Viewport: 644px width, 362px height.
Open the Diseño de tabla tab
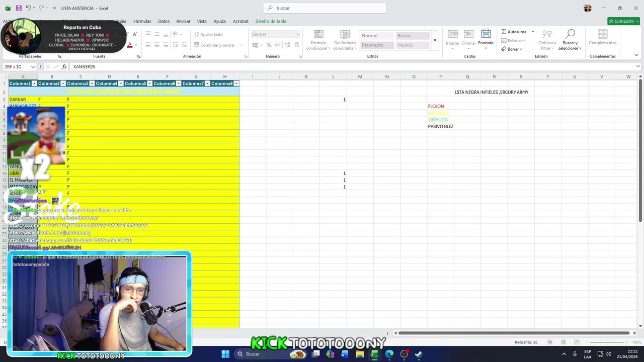[271, 21]
